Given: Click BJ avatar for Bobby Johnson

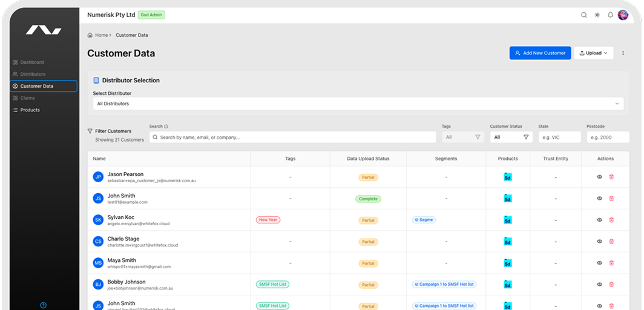Looking at the screenshot, I should coord(98,285).
